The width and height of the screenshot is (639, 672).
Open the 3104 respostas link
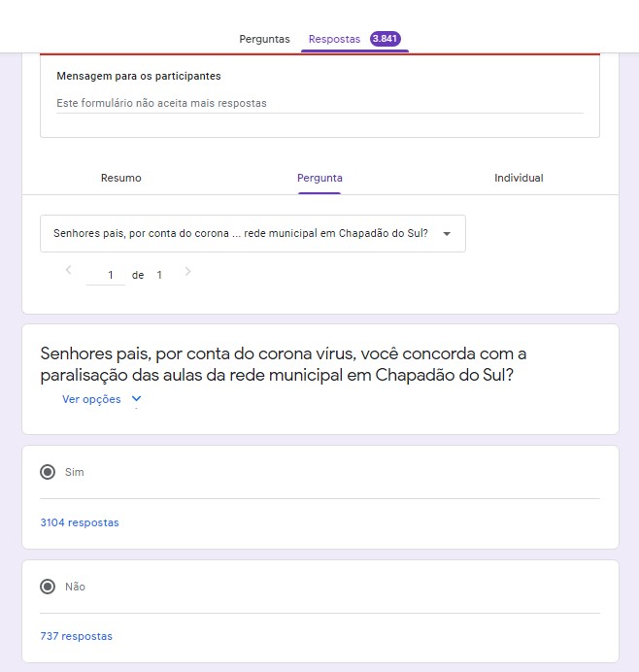[x=80, y=522]
